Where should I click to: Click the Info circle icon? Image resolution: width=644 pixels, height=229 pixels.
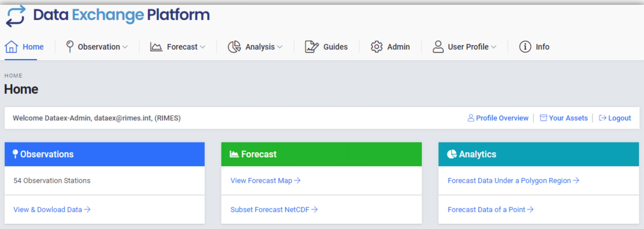(525, 47)
